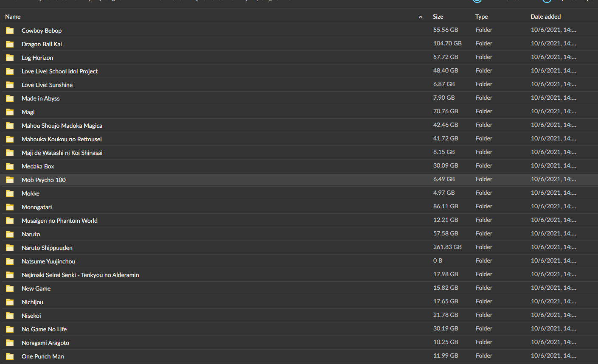Select the Nichijou folder name

pyautogui.click(x=32, y=302)
